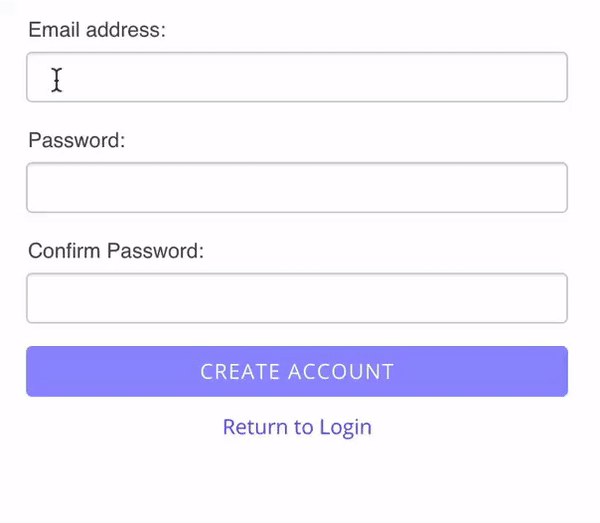Click the 'Confirm Password:' label text
600x523 pixels.
(116, 251)
